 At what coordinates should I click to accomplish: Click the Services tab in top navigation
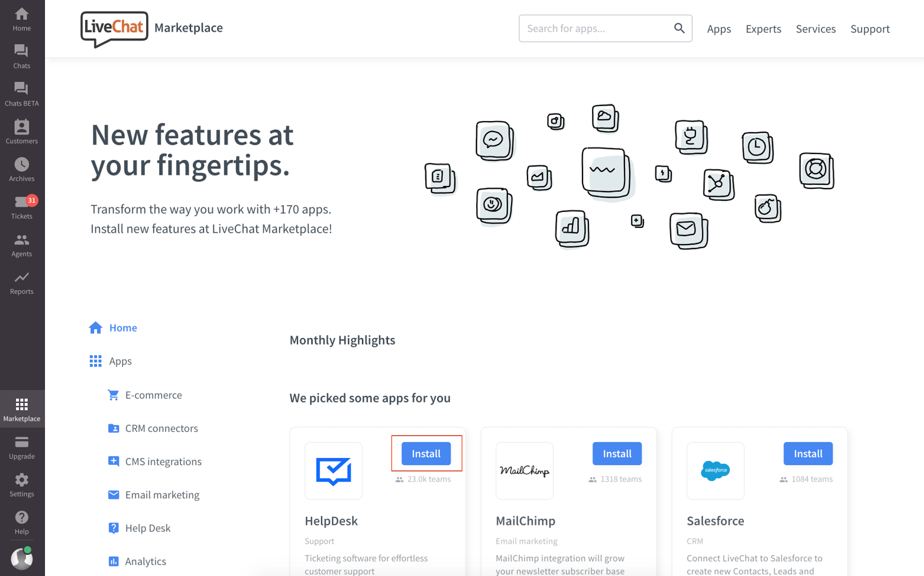pos(815,28)
